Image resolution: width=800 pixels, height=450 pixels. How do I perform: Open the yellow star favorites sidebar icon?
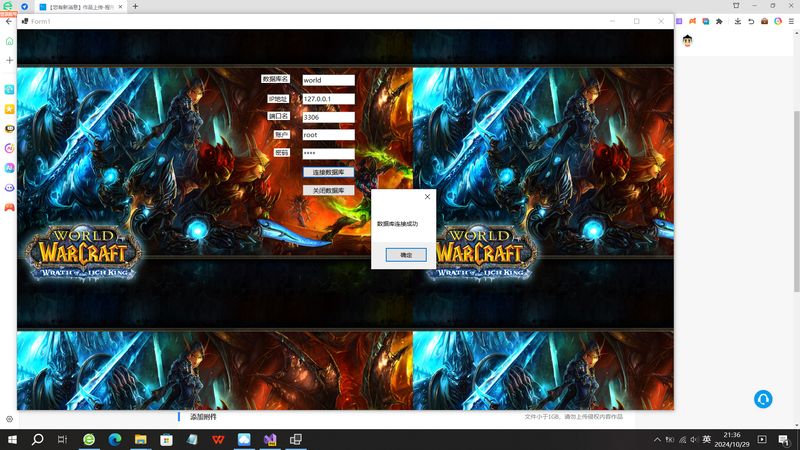click(9, 109)
